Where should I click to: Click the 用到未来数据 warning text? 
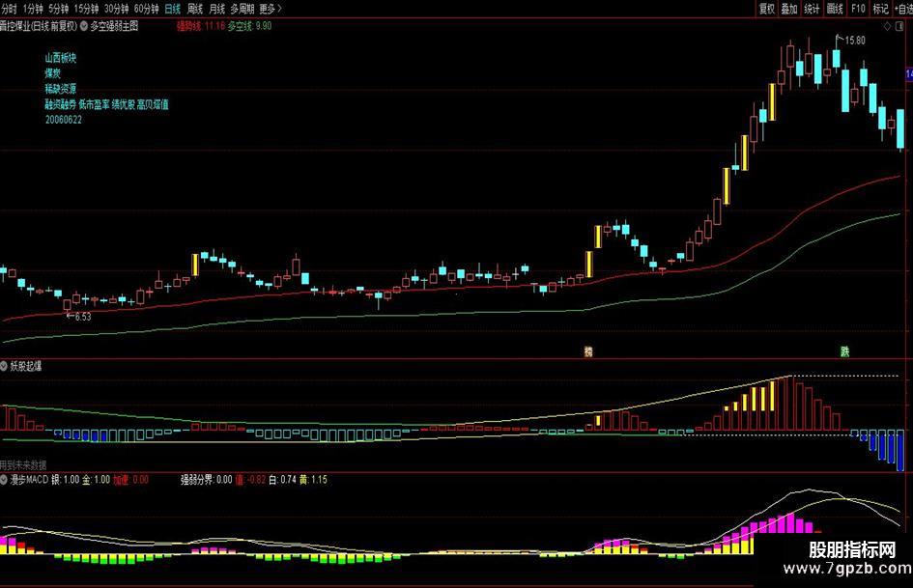[x=23, y=465]
